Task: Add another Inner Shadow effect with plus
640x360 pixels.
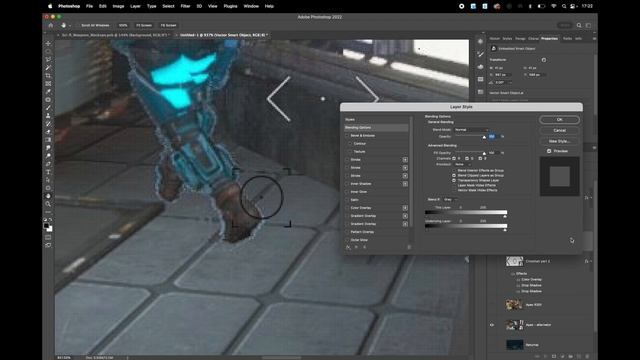Action: click(x=405, y=184)
